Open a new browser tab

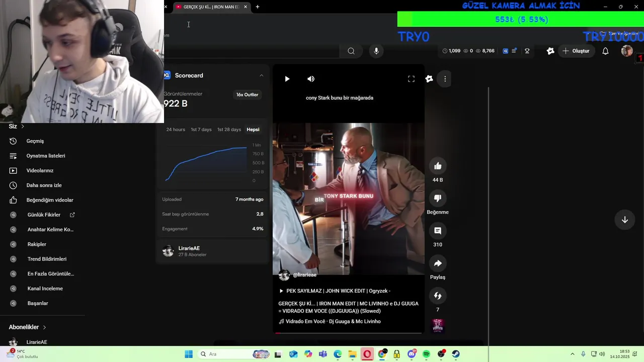(x=258, y=7)
